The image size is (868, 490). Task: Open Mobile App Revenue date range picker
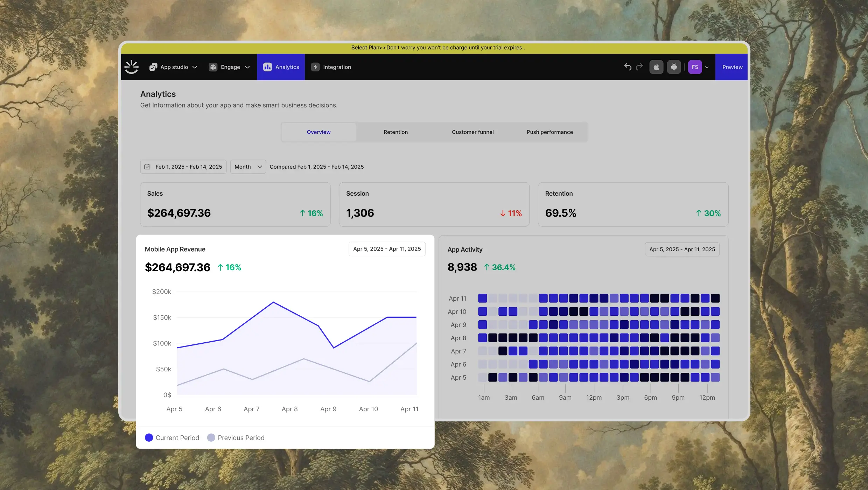387,249
